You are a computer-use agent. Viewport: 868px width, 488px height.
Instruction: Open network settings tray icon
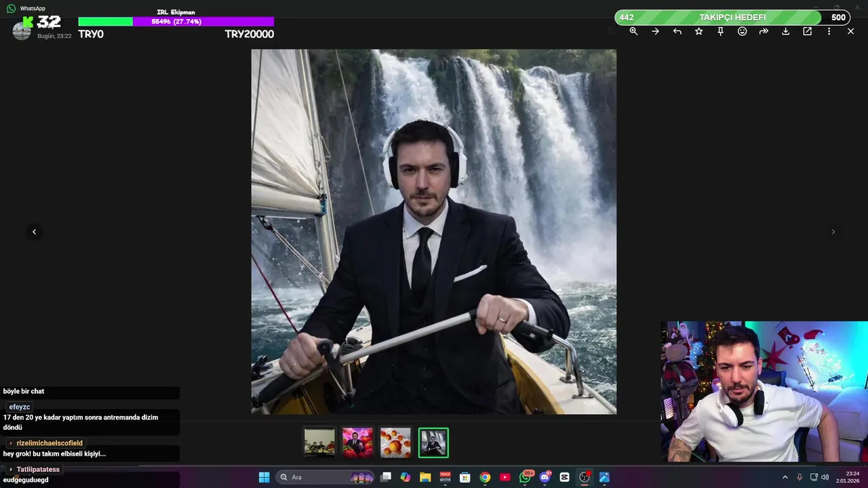coord(814,477)
